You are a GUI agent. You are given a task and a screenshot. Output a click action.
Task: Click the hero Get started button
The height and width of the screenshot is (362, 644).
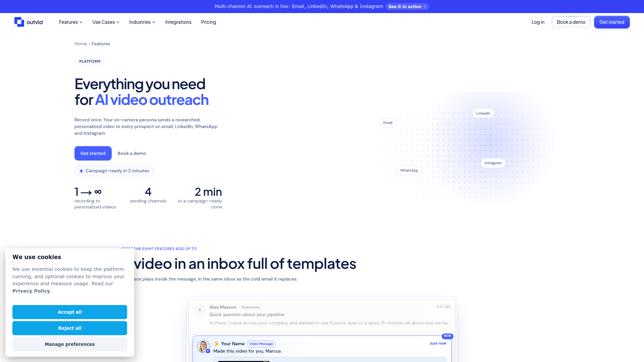(93, 153)
